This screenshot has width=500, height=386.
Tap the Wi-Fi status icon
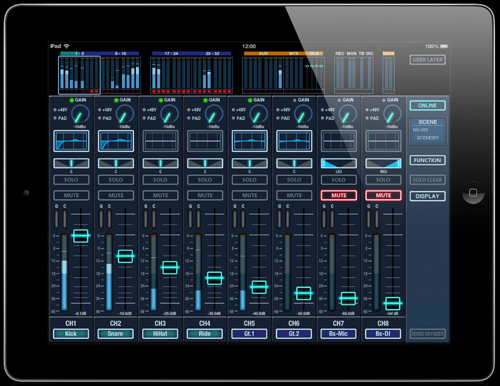[66, 46]
